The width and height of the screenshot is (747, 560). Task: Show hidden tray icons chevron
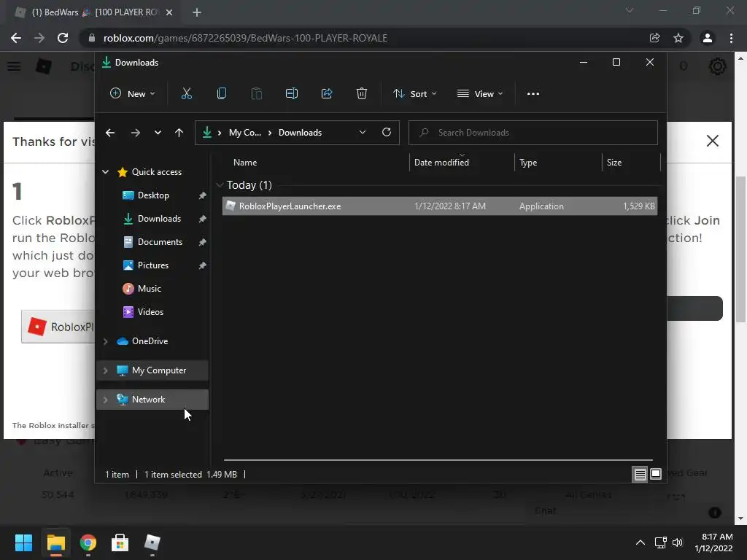[640, 542]
